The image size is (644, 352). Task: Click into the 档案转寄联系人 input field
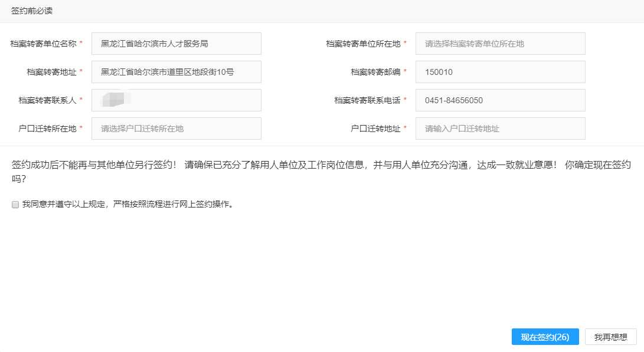[x=176, y=100]
